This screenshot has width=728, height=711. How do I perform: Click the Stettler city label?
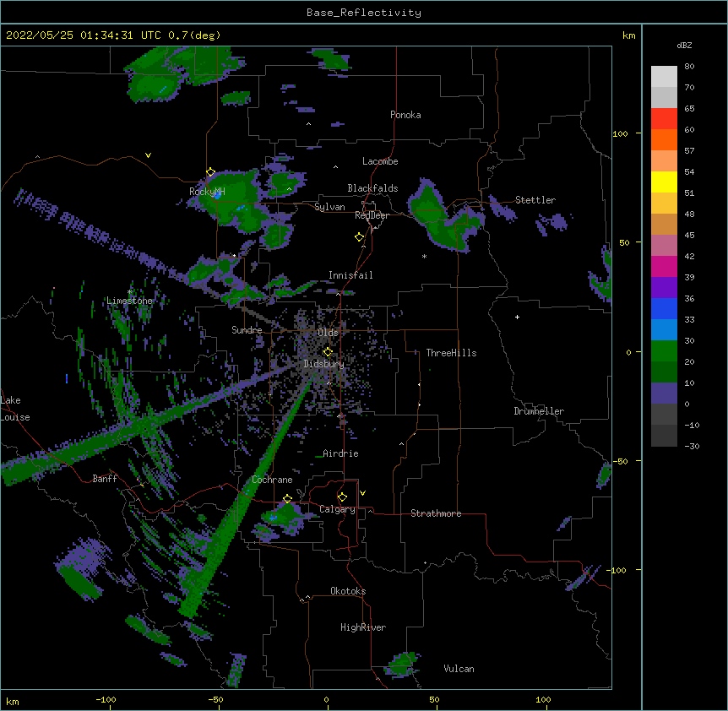point(535,200)
